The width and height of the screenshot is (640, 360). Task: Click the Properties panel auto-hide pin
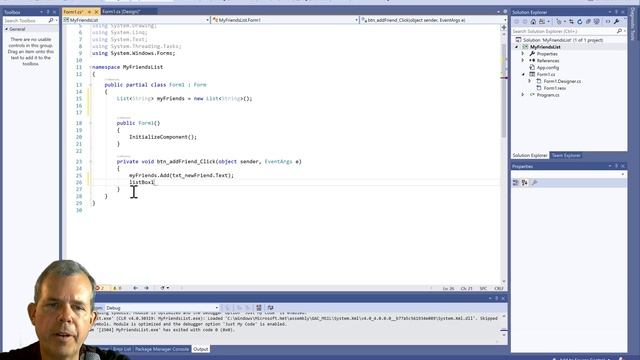pos(616,166)
